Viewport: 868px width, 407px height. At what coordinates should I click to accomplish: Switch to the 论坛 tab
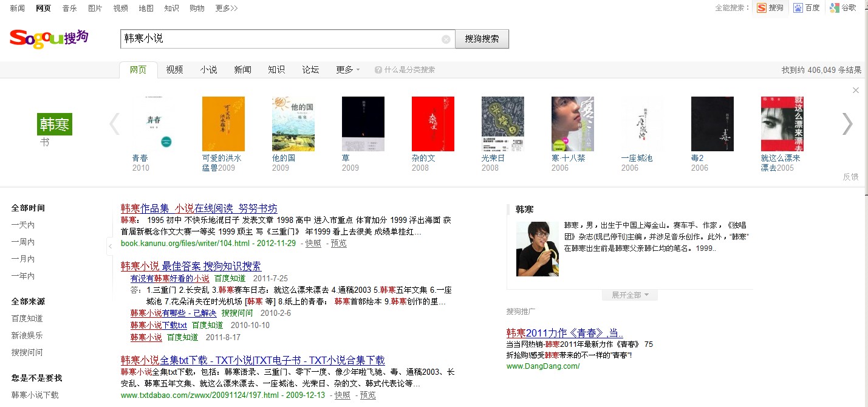pyautogui.click(x=310, y=70)
